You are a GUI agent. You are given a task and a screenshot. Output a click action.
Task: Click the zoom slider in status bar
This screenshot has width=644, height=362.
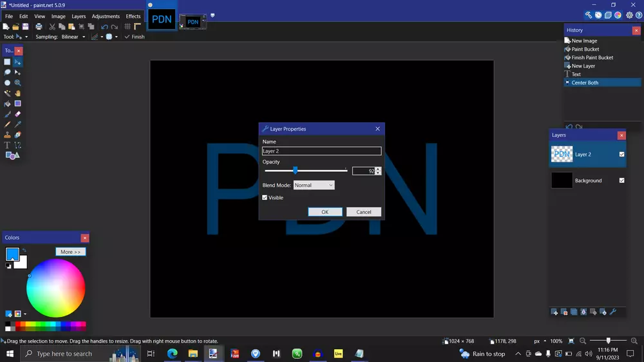point(609,341)
